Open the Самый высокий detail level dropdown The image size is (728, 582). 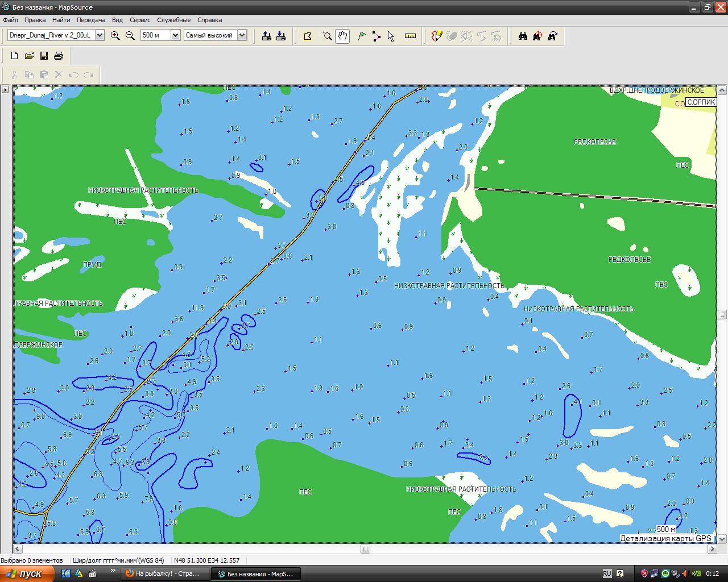(242, 35)
